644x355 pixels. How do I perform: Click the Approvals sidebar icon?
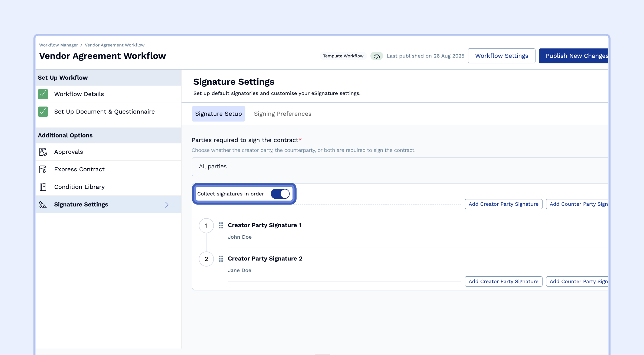tap(43, 152)
